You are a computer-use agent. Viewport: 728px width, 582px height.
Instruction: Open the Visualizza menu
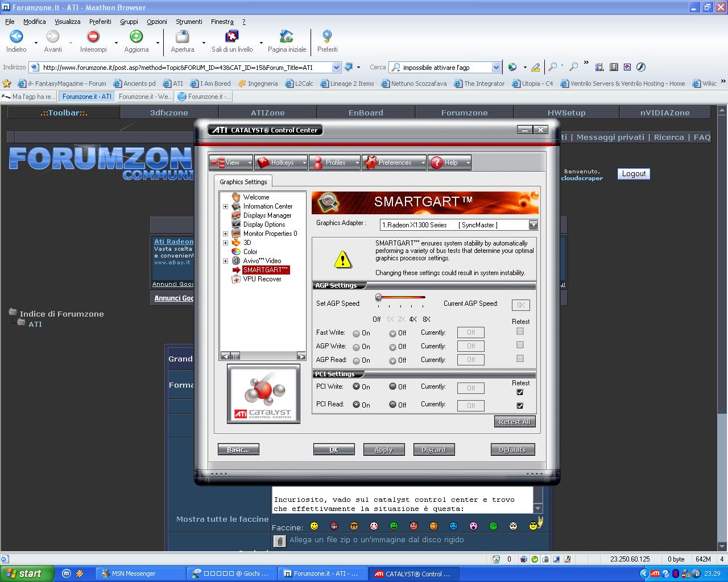tap(68, 22)
